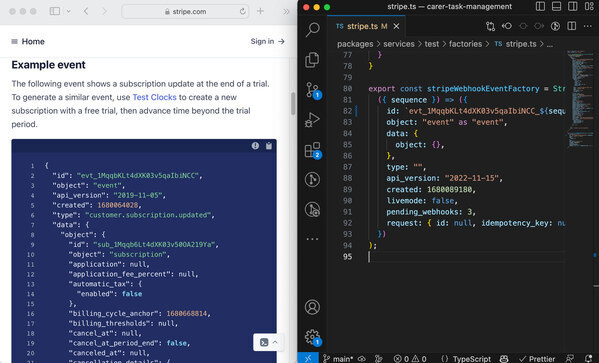The height and width of the screenshot is (363, 599).
Task: Click the circular git timeline editor icon
Action: click(555, 26)
